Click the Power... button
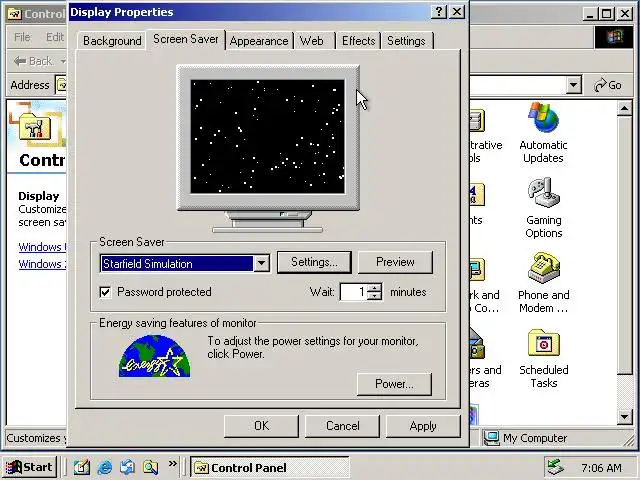 [x=394, y=384]
